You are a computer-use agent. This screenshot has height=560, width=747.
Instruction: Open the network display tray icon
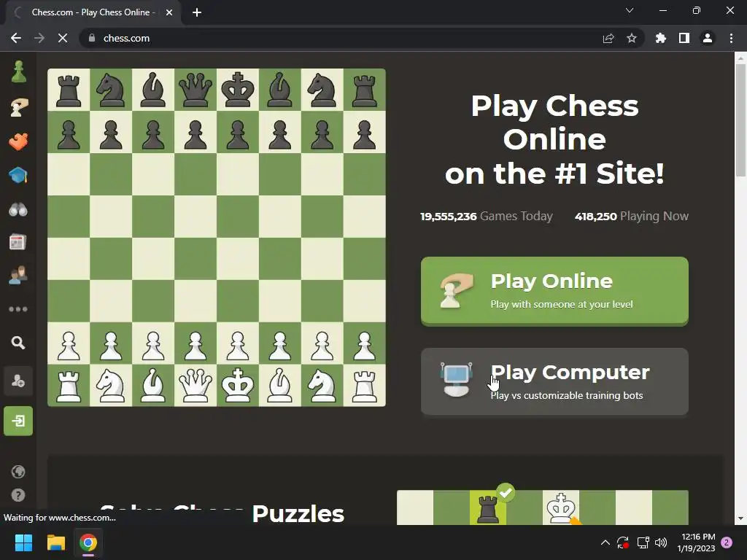(x=643, y=542)
